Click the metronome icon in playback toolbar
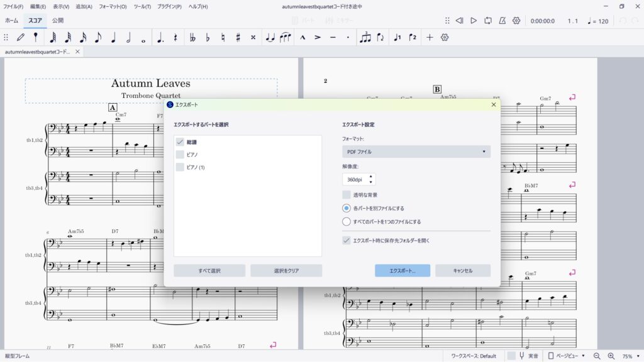Screen dimensions: 644x362 coord(502,21)
